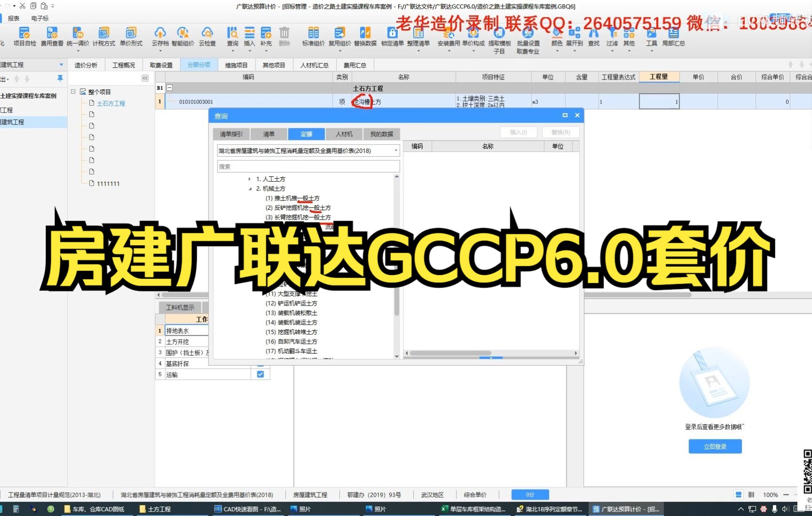812x516 pixels.
Task: Collapse the B1 土石方工程 row
Action: click(169, 88)
